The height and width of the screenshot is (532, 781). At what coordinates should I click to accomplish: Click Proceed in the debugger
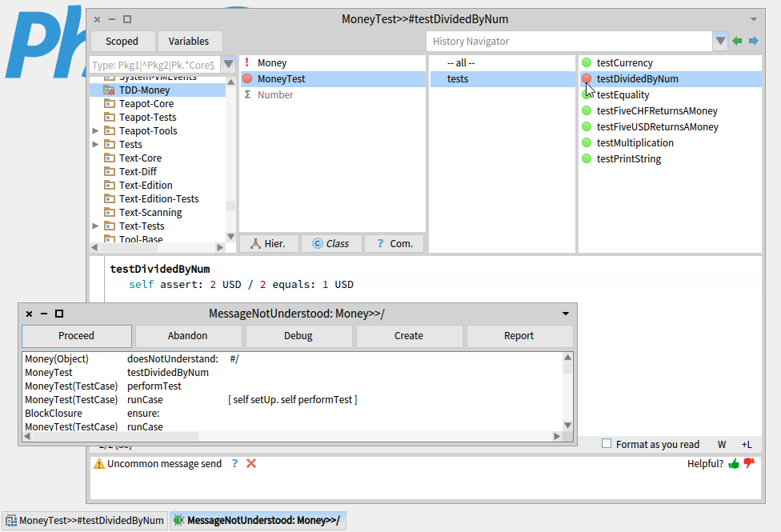click(77, 336)
